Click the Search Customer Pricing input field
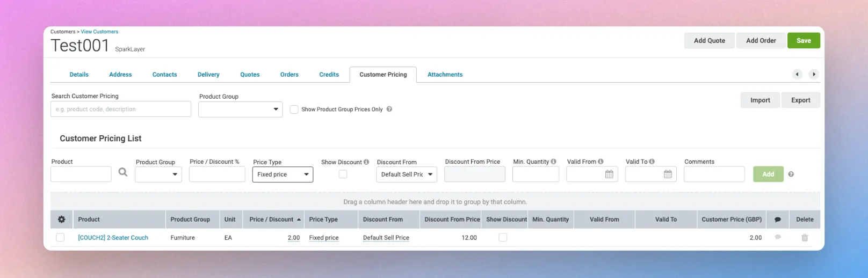The image size is (868, 278). 121,109
